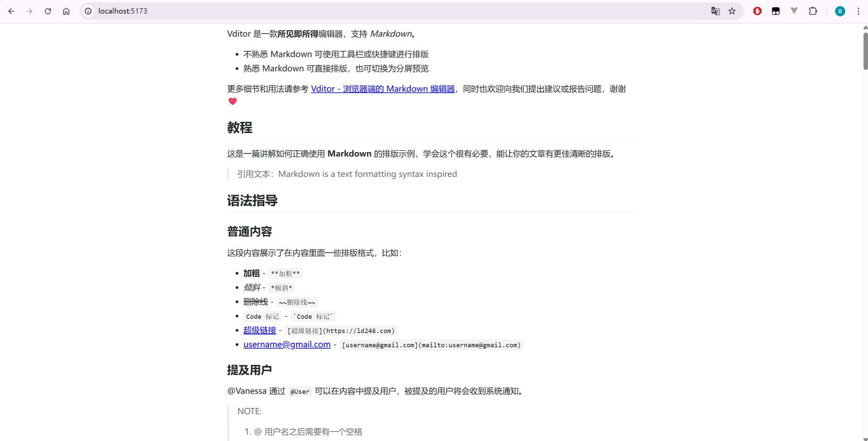Viewport: 868px width, 441px height.
Task: Translate the page with the Google Translate icon
Action: coord(715,11)
